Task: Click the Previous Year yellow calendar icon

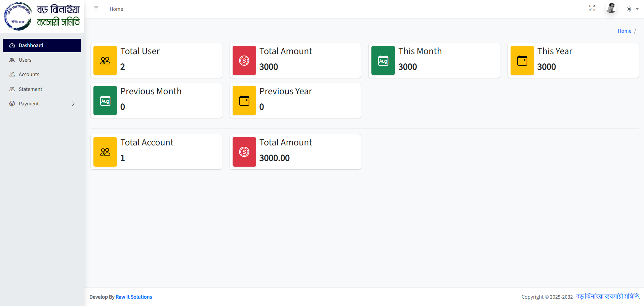Action: (244, 101)
